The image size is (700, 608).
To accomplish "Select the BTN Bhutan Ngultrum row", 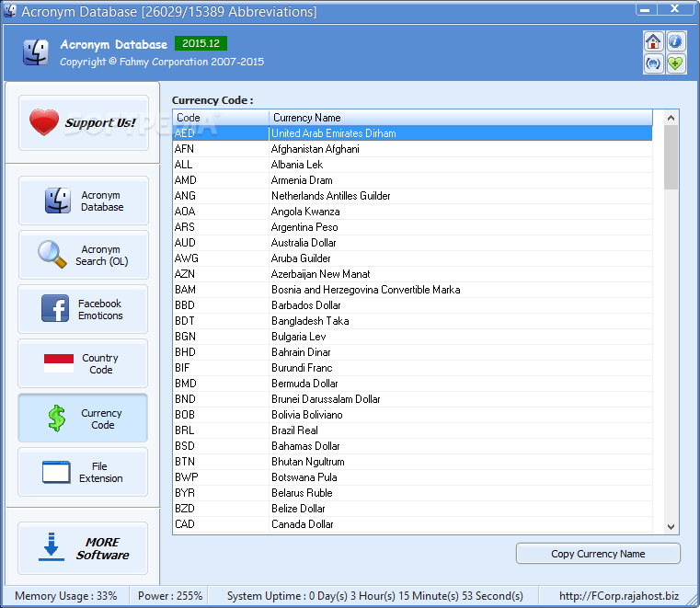I will tap(412, 461).
